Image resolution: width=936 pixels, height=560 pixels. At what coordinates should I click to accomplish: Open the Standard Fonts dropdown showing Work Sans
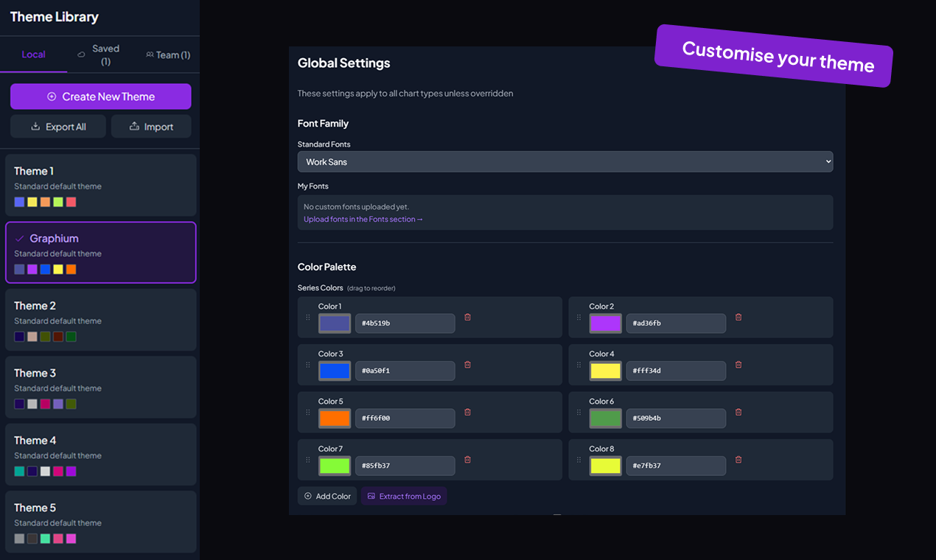[565, 161]
